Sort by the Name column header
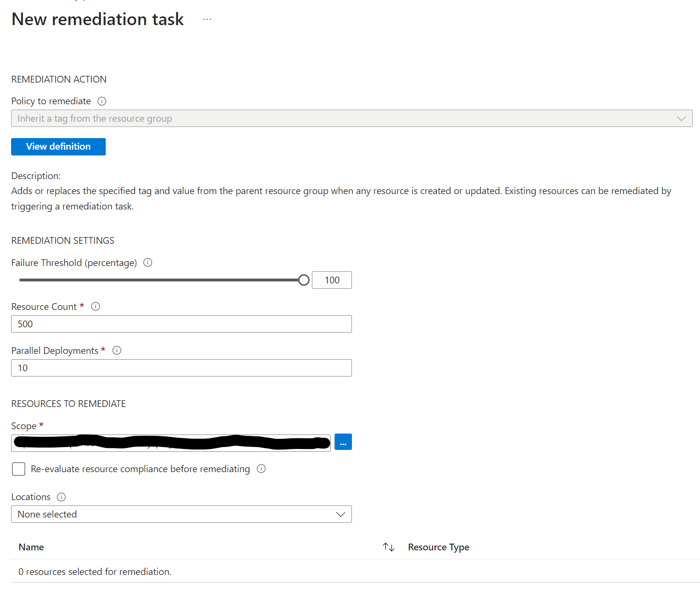Viewport: 700px width, 616px height. (x=31, y=547)
